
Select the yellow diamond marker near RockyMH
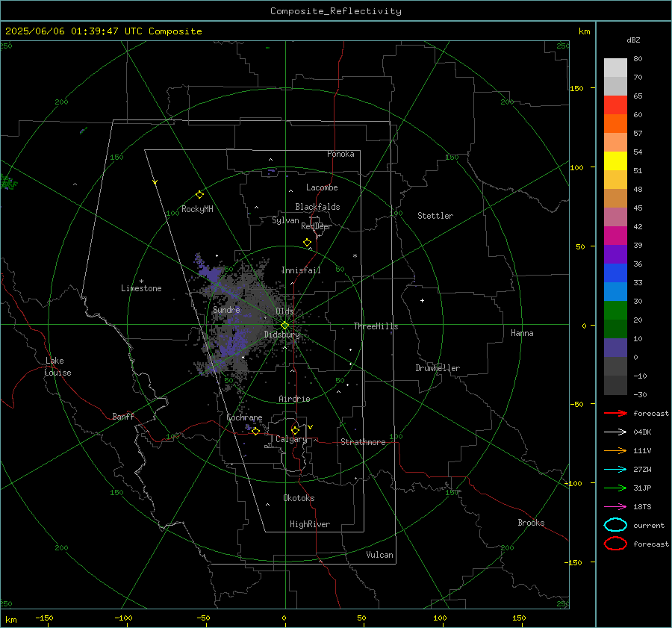click(199, 195)
